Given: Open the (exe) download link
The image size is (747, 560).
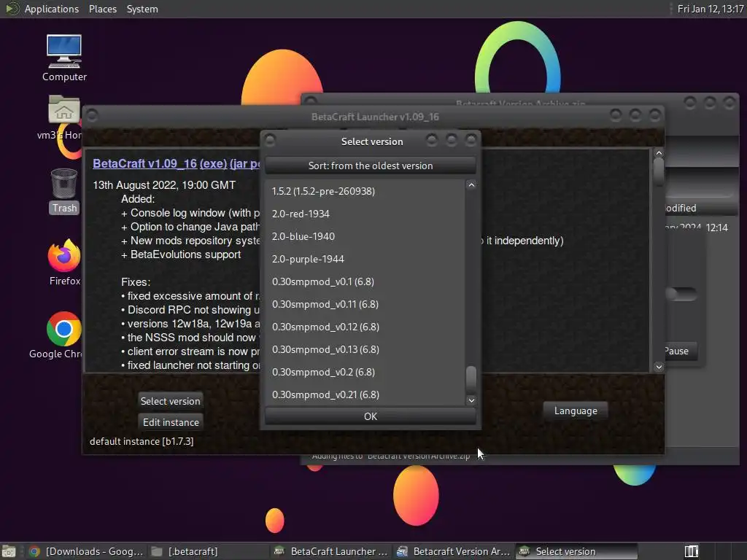Looking at the screenshot, I should (214, 163).
